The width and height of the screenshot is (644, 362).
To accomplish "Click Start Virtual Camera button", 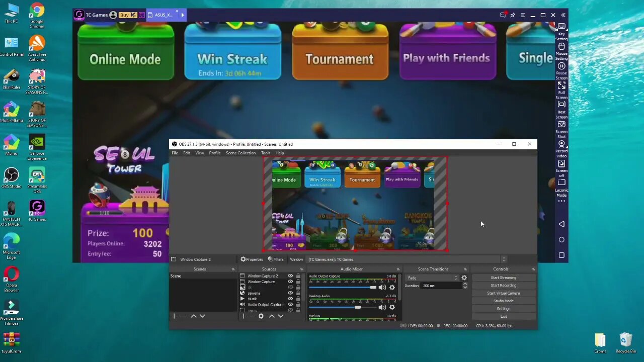I will (x=504, y=293).
